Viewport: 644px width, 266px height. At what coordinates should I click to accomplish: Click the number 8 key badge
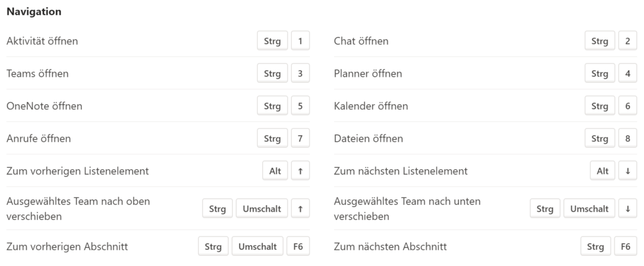tap(628, 138)
